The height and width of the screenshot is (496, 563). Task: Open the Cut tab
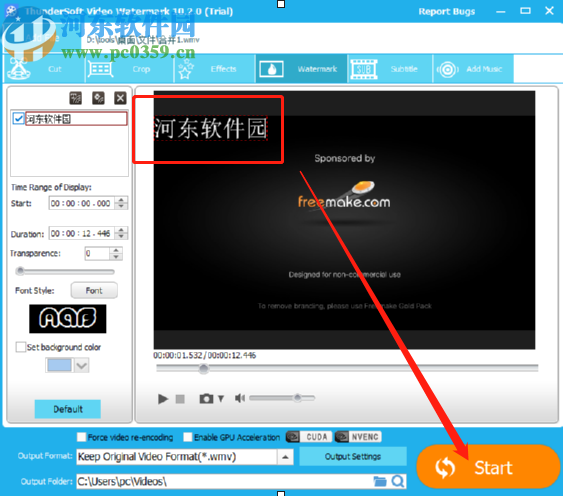coord(44,69)
